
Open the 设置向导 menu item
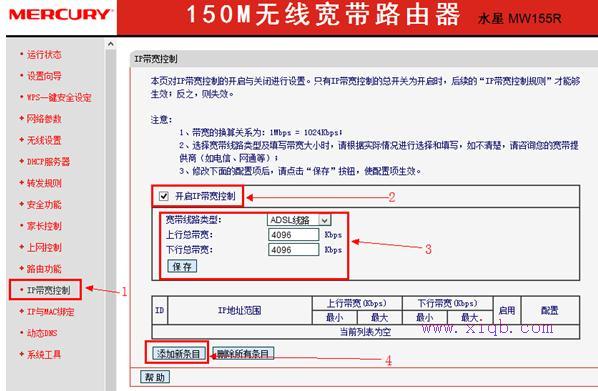(44, 76)
